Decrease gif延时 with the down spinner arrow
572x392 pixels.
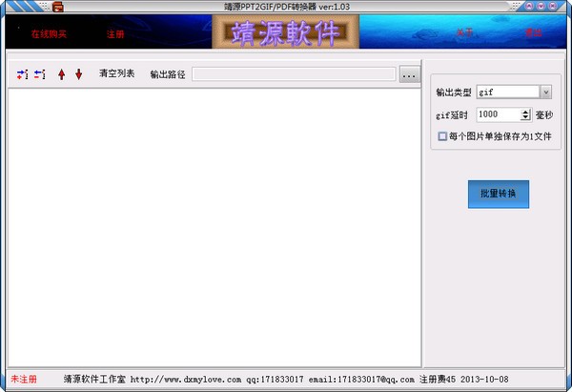(525, 118)
